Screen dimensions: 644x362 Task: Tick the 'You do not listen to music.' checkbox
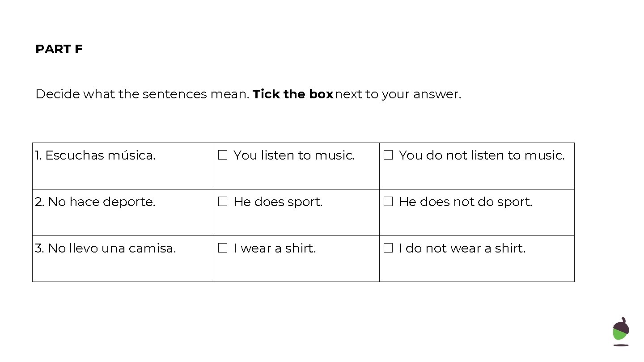tap(388, 156)
